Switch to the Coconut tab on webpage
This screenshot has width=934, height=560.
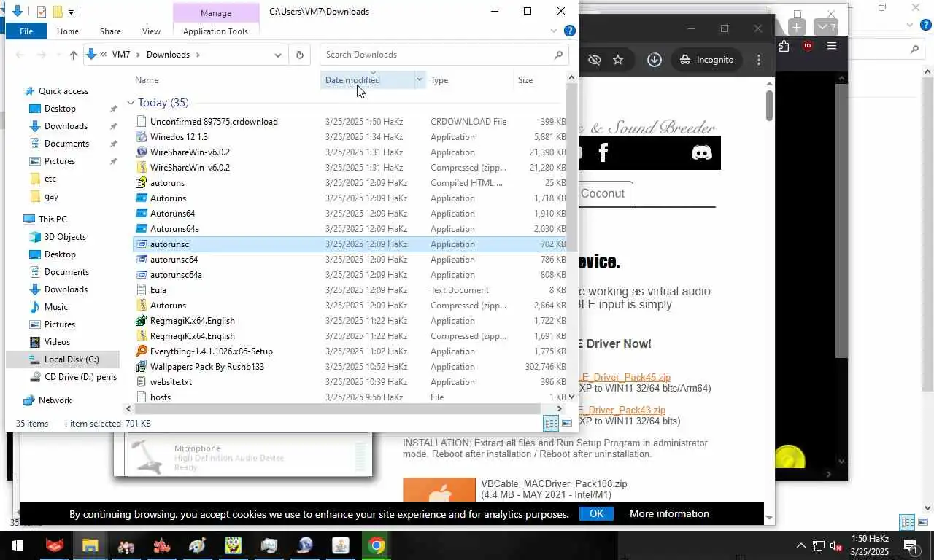point(603,194)
